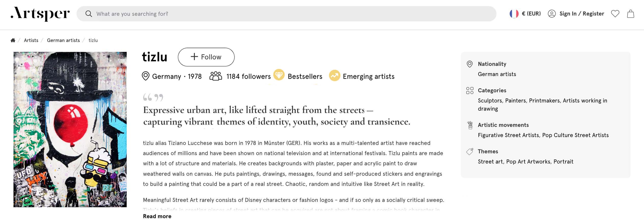Type in the search field
The image size is (644, 224).
coord(280,14)
